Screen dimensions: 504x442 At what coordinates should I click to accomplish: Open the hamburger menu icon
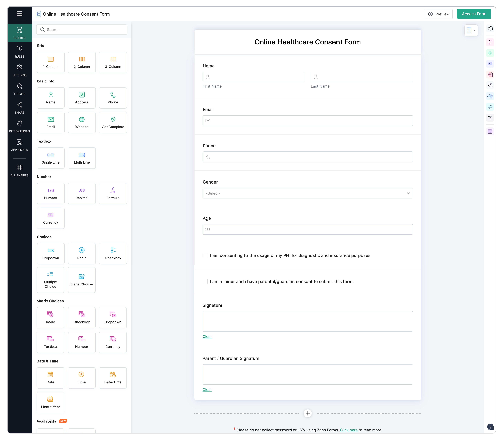[x=19, y=14]
